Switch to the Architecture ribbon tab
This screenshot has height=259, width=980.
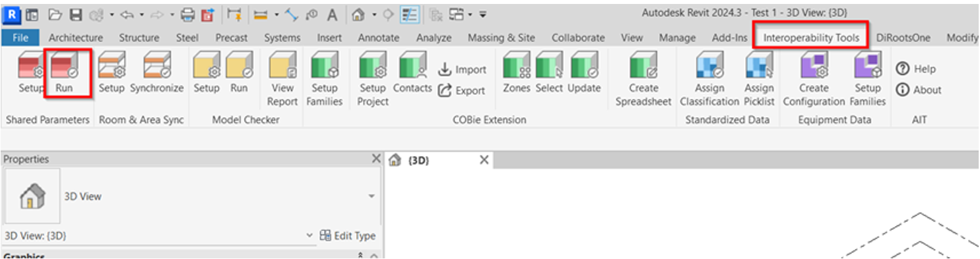[x=76, y=38]
